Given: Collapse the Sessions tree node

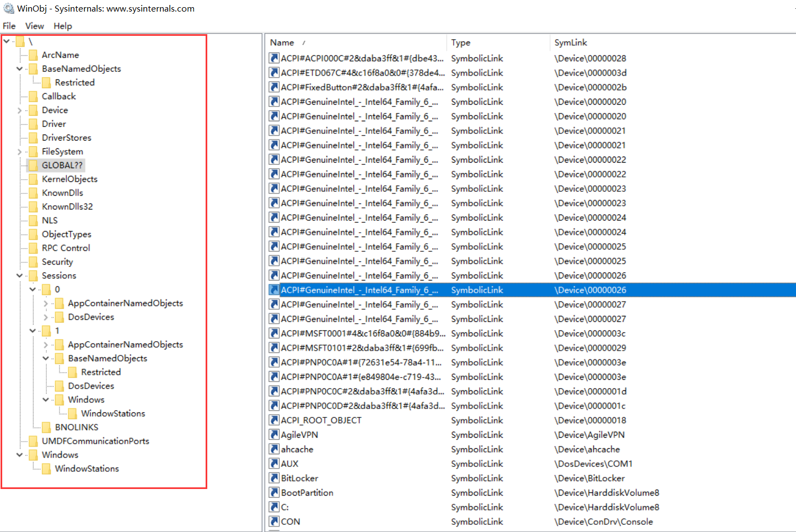Looking at the screenshot, I should point(20,276).
